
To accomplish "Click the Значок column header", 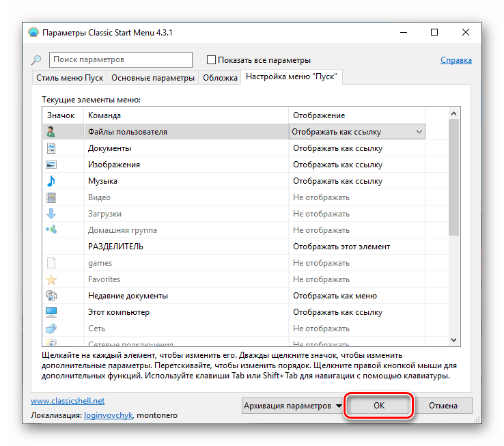I will click(x=63, y=115).
